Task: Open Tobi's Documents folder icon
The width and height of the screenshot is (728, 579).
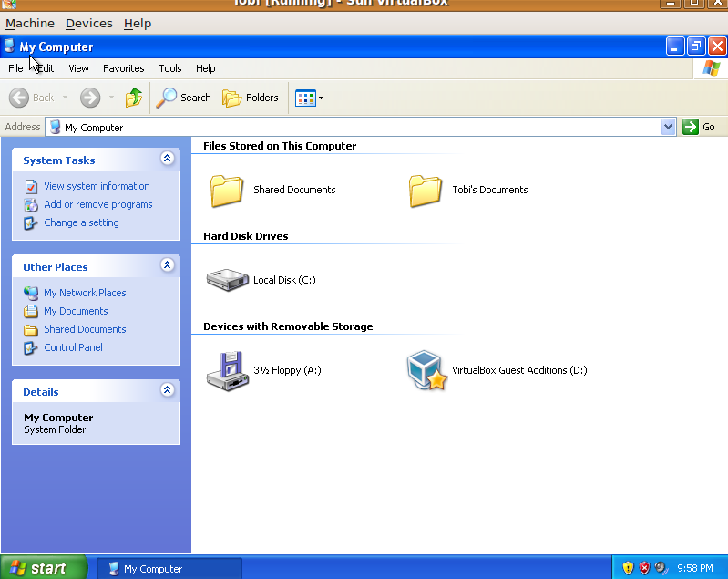Action: [x=426, y=190]
